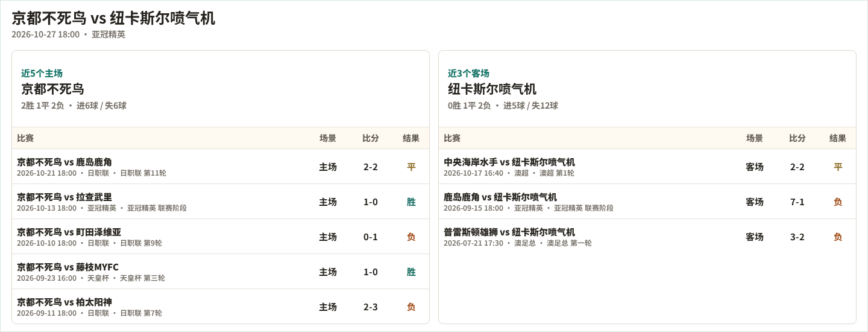
Task: Click the 京都不死鸟 team heading in left card
Action: click(x=52, y=89)
